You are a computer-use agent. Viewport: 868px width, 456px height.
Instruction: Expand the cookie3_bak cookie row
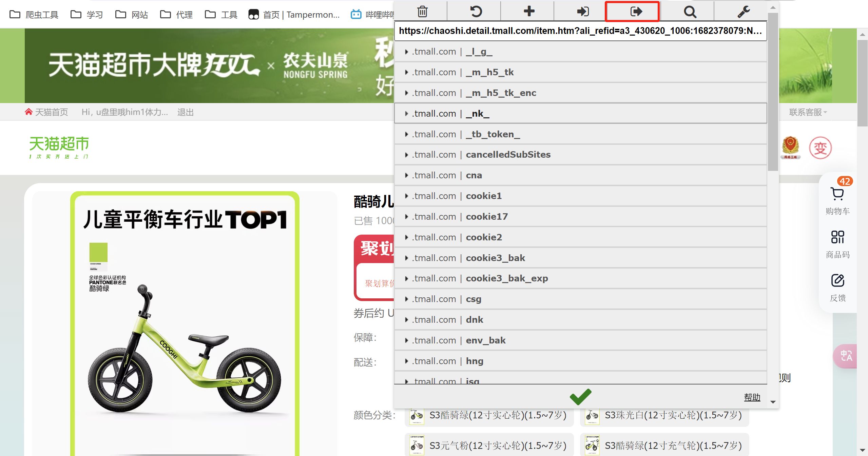pos(580,258)
